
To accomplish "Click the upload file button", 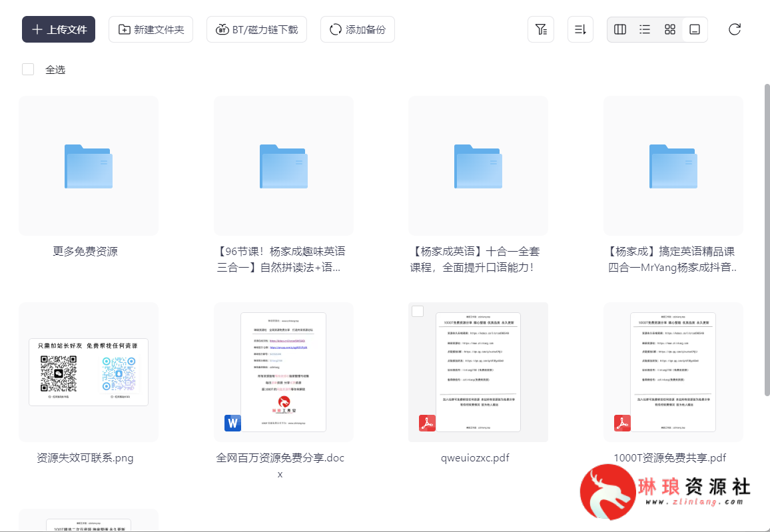I will [59, 29].
